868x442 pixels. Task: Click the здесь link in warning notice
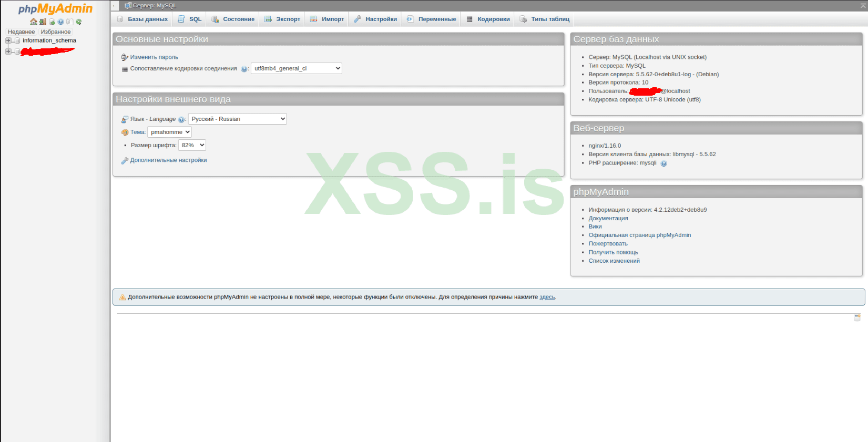point(547,297)
